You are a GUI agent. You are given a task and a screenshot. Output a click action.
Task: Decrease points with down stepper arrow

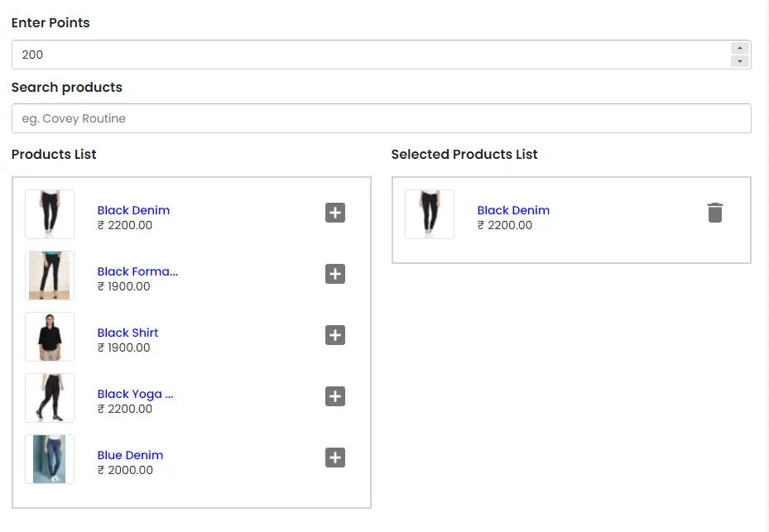740,61
